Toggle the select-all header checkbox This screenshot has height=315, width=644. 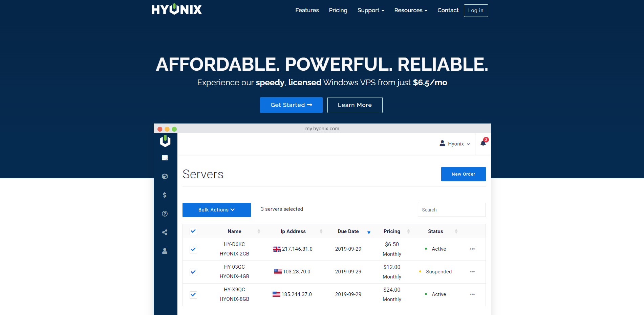pyautogui.click(x=193, y=231)
